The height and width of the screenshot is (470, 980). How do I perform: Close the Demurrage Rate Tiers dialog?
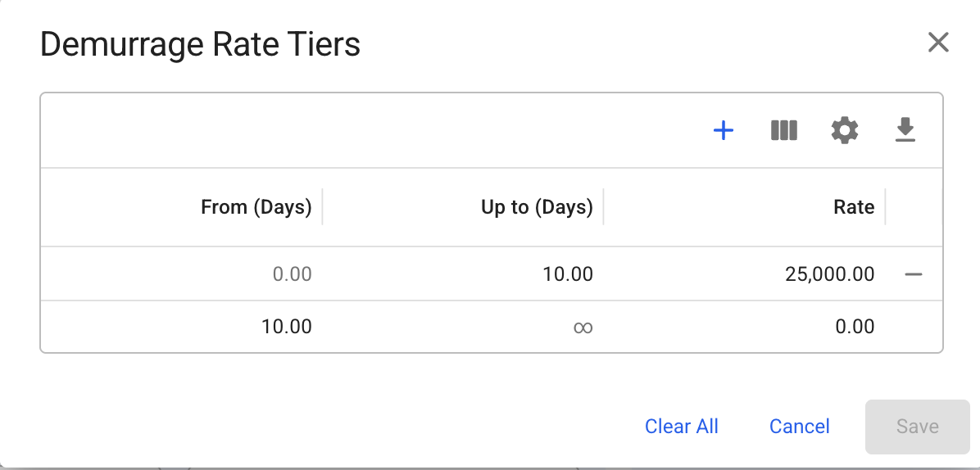coord(938,43)
